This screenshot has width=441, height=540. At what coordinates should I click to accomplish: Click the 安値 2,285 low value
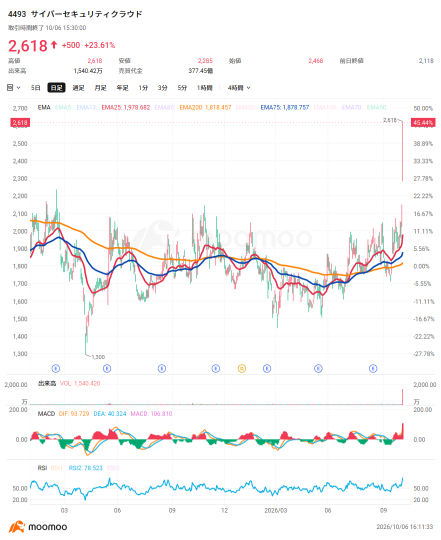205,61
